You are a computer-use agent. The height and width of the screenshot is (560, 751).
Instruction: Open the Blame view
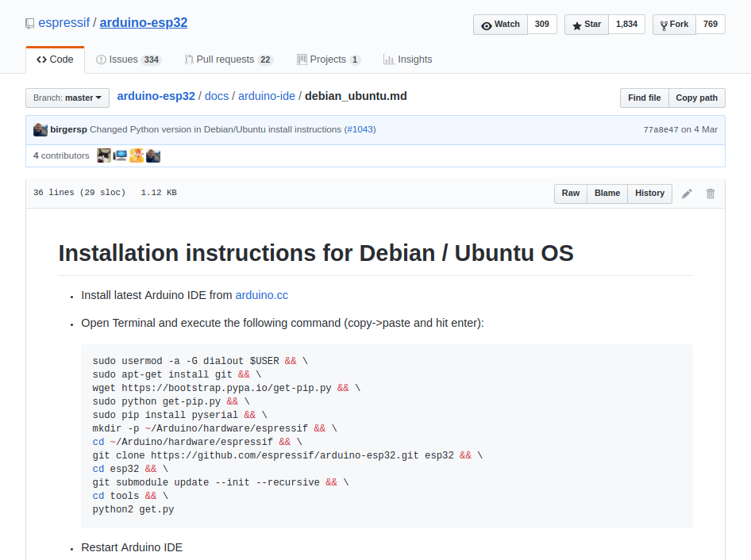[x=607, y=194]
